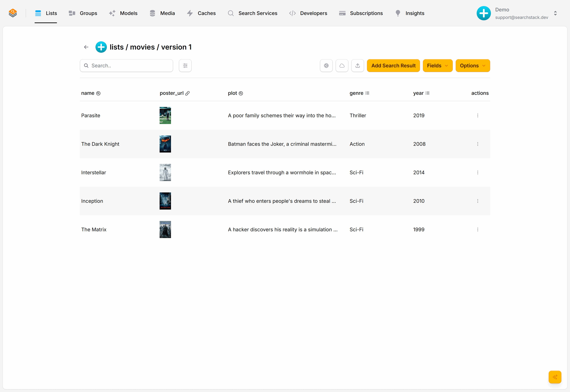Screen dimensions: 570x392
Task: Click Add Search Result button
Action: coord(393,66)
